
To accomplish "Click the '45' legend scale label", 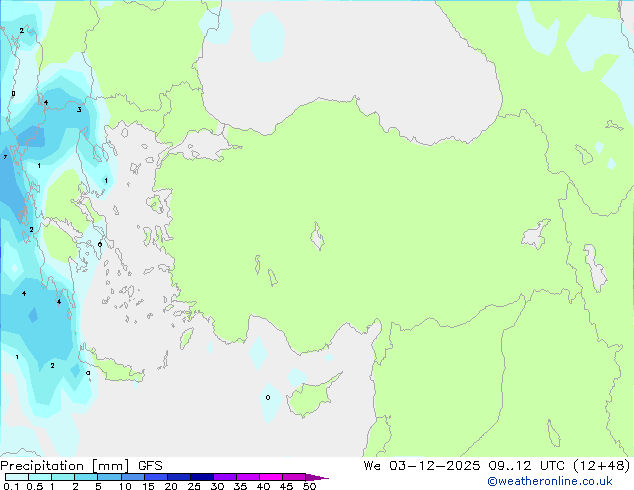I will click(286, 486).
